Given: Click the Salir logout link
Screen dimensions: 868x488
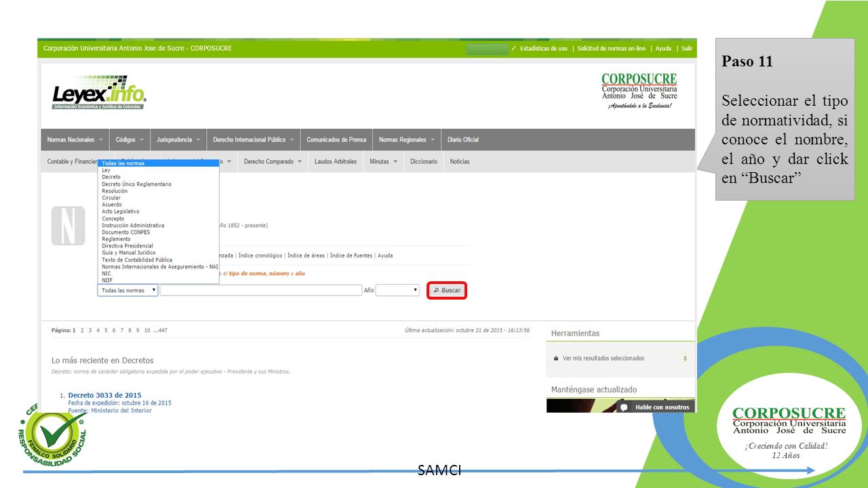Looking at the screenshot, I should click(687, 49).
